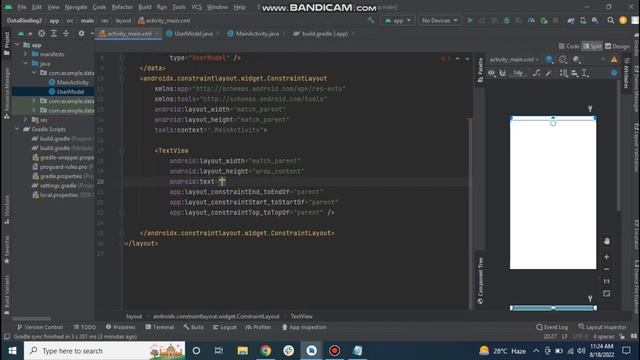Screen dimensions: 640x360
Task: Click Collapse All in Project panel
Action: click(66, 33)
